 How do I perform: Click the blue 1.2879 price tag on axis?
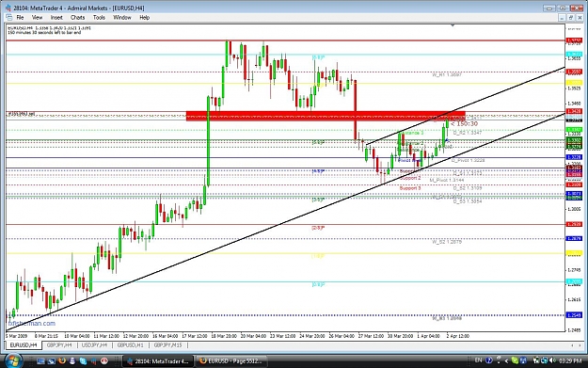pyautogui.click(x=574, y=238)
